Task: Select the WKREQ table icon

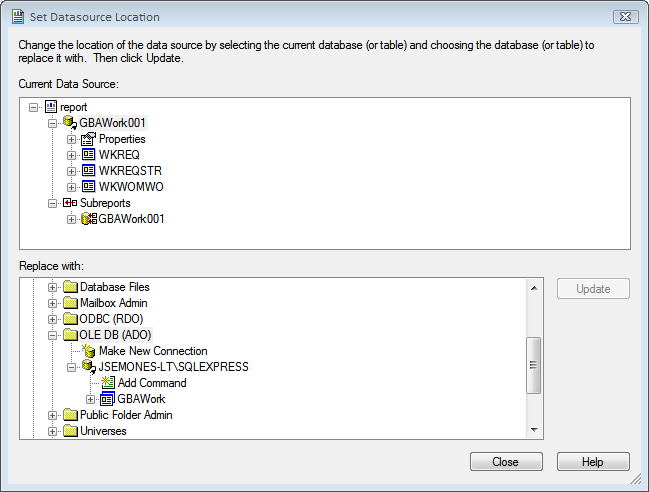Action: 89,155
